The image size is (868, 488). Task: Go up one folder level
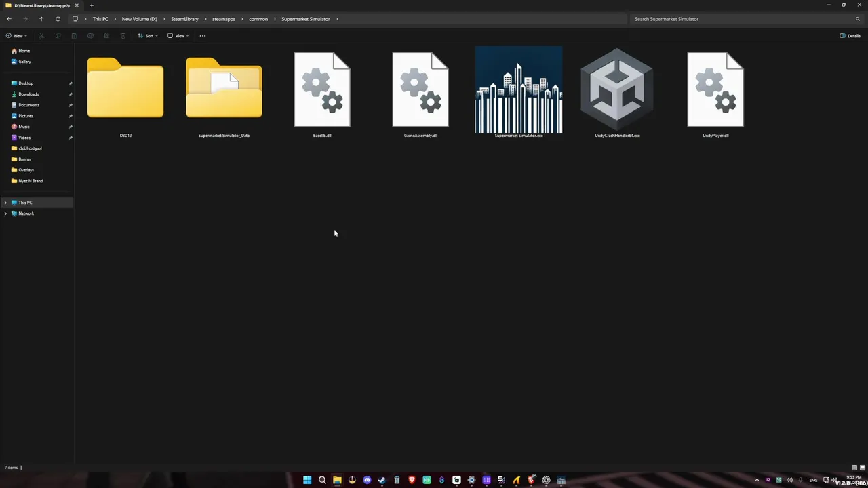point(41,19)
